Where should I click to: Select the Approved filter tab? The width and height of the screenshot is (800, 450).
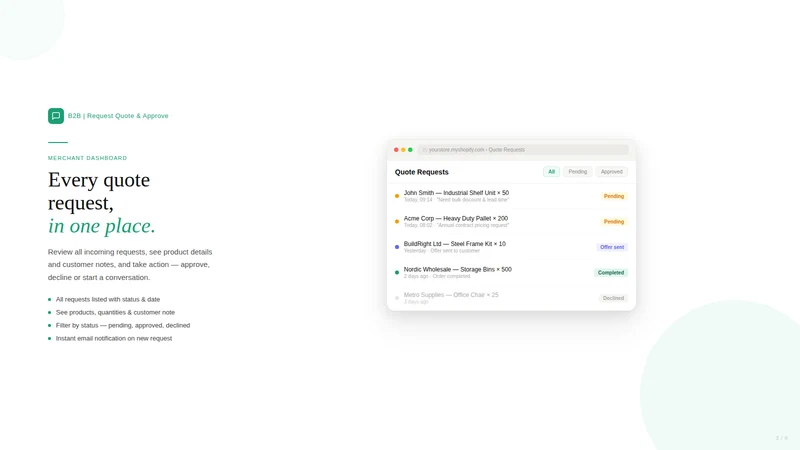click(x=611, y=172)
